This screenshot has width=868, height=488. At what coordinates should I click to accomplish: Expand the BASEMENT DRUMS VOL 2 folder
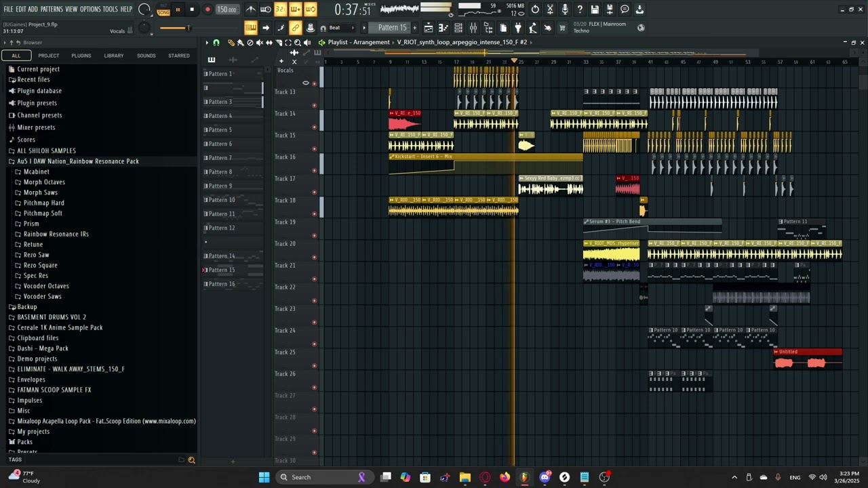point(52,317)
